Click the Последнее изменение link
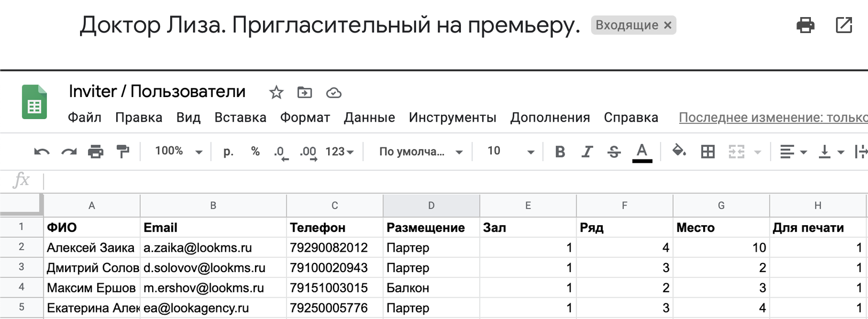The width and height of the screenshot is (868, 319). point(773,118)
